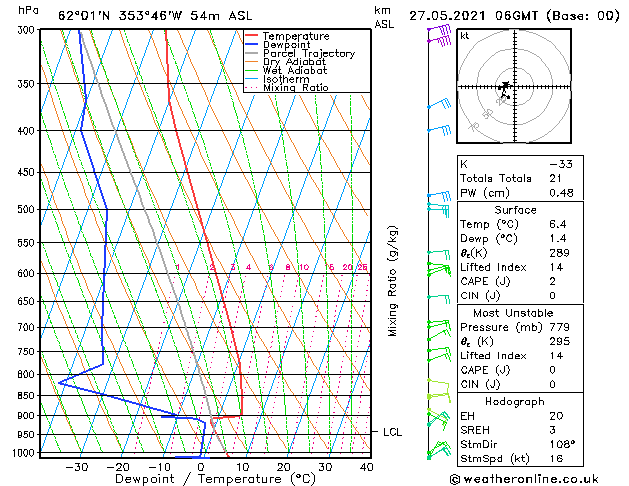629x486 pixels.
Task: Click the Totals Totals value 21
Action: (556, 178)
